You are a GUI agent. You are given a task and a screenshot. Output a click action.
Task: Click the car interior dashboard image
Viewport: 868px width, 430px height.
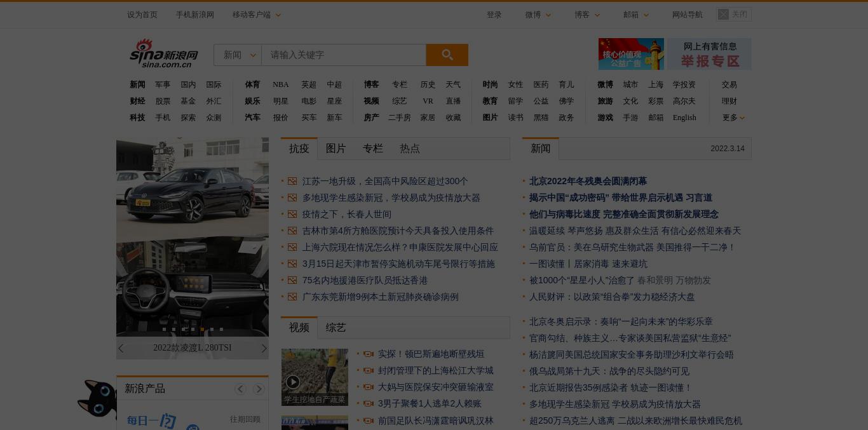click(193, 287)
